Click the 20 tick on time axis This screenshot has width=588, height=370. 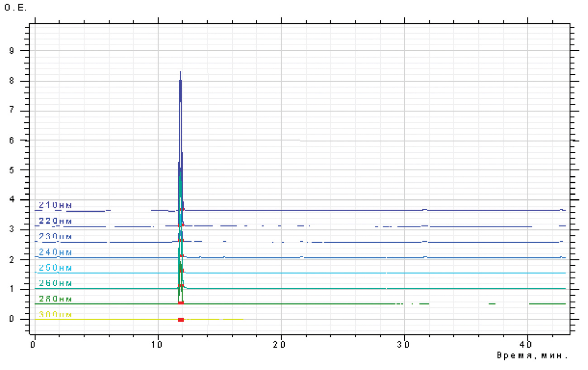(281, 344)
